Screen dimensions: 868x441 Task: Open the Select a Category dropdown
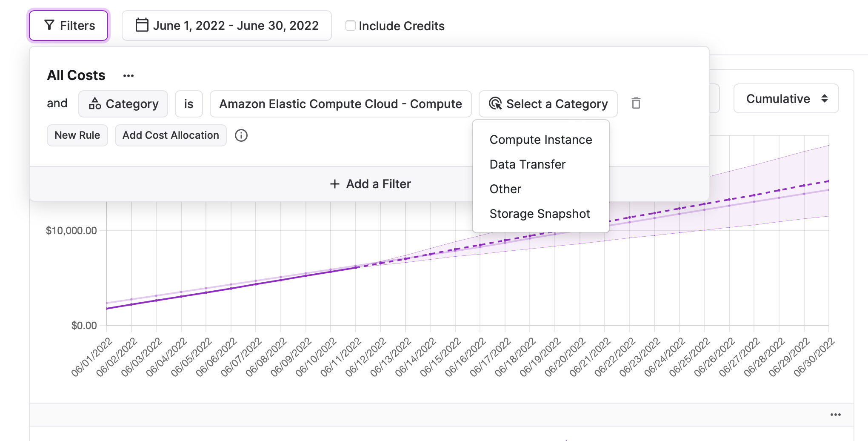click(x=548, y=104)
